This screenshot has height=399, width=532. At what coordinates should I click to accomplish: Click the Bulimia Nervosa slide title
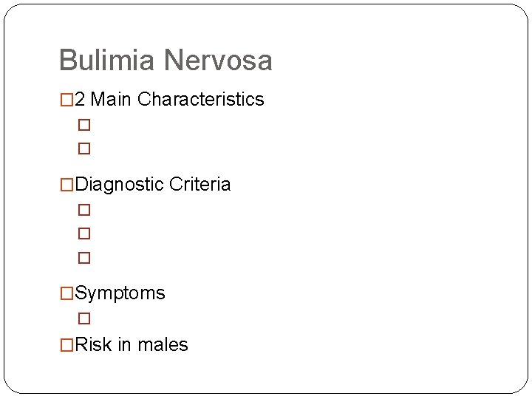(166, 61)
